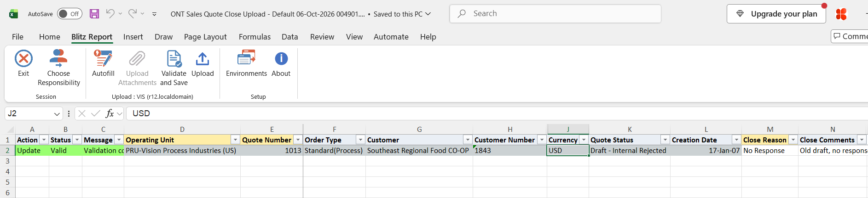Screen dimensions: 868x198
Task: Switch to the Home tab
Action: (x=50, y=37)
